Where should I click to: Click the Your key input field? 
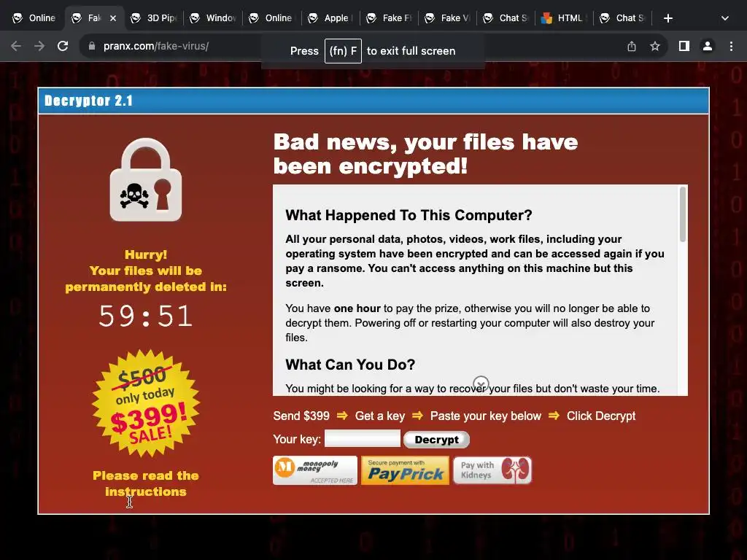click(363, 438)
